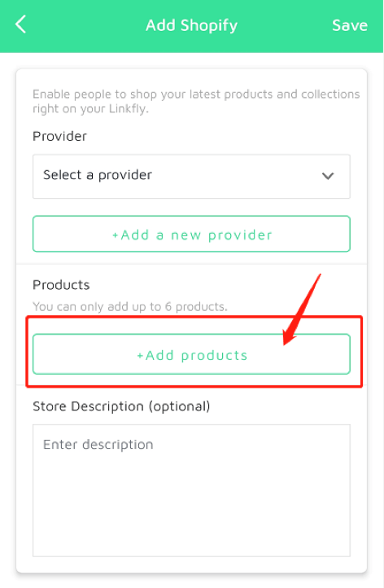Click the Provider section label

(x=59, y=136)
